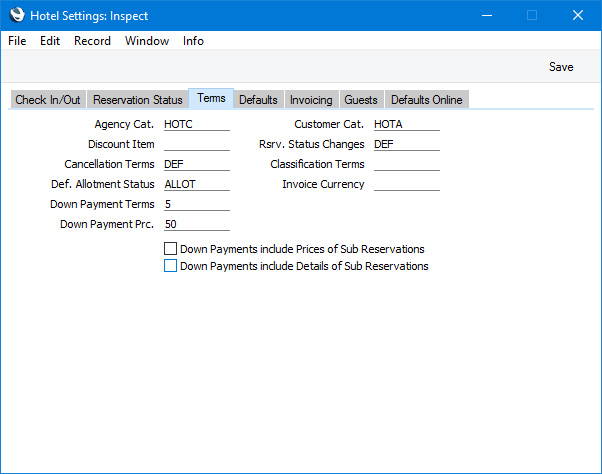Click the empty Discount Item field
The image size is (602, 474).
[196, 145]
